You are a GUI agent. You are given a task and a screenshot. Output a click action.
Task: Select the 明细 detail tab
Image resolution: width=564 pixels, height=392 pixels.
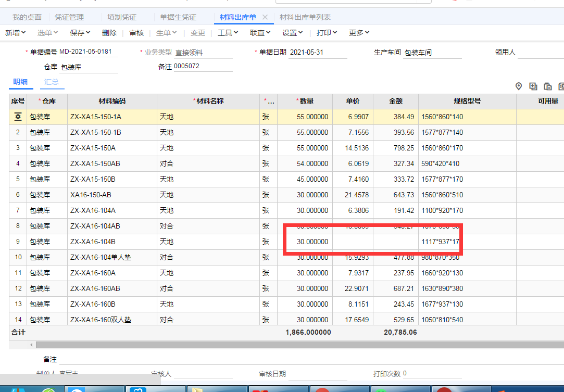coord(20,82)
